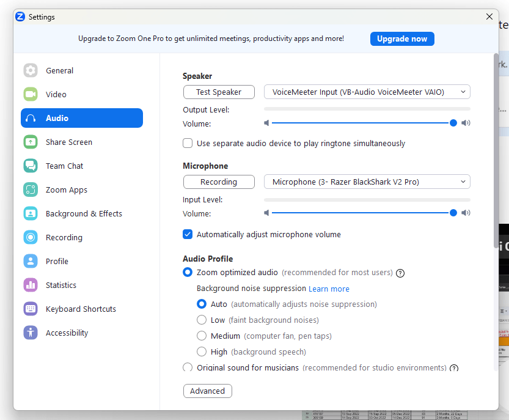Viewport: 509px width, 420px height.
Task: Open General settings tab
Action: click(x=82, y=70)
